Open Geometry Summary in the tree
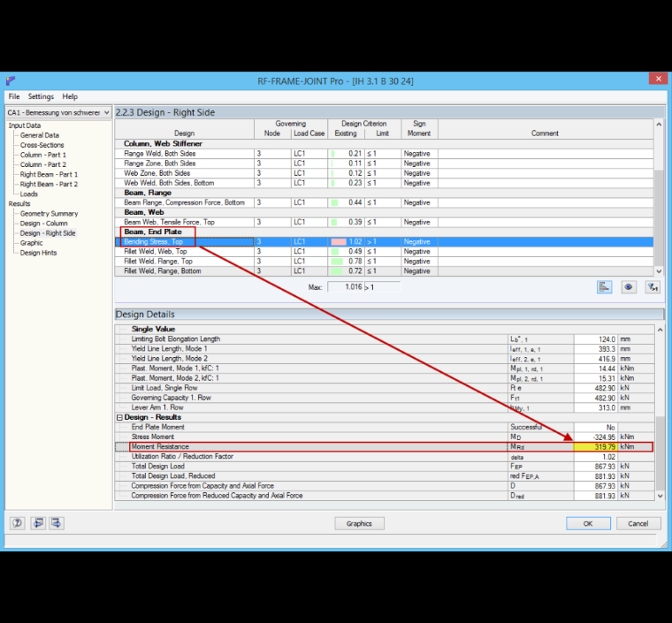 coord(49,213)
